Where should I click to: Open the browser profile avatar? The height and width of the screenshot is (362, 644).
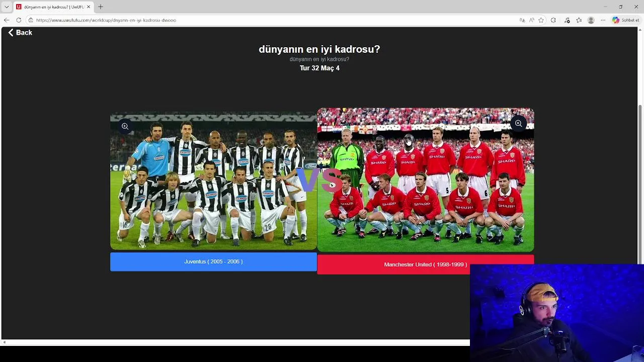(x=591, y=20)
